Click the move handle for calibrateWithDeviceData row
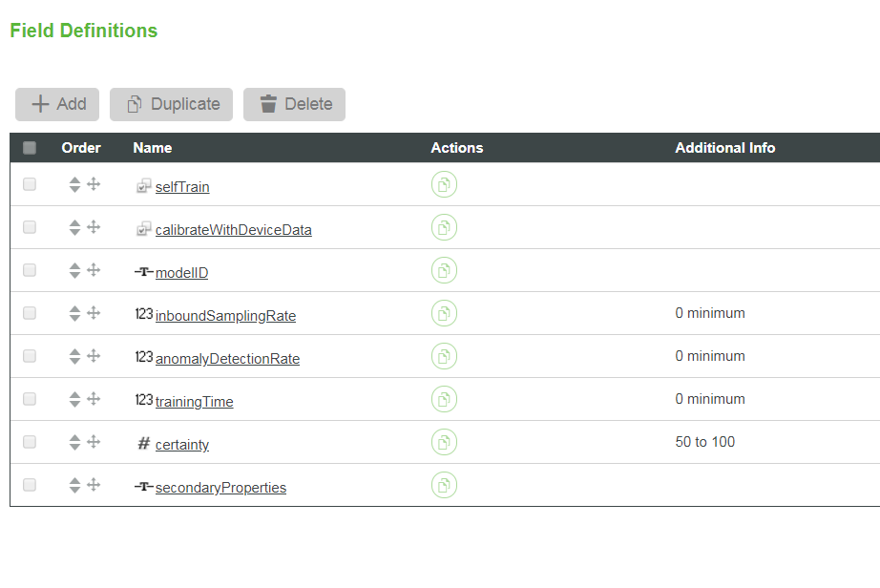 pyautogui.click(x=94, y=227)
